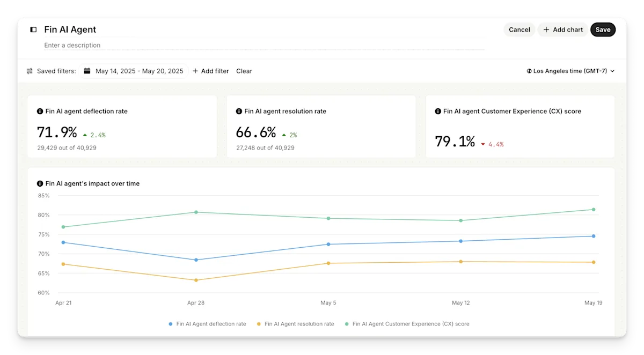Click the saved filters sliders icon
This screenshot has width=644, height=355.
tap(30, 71)
